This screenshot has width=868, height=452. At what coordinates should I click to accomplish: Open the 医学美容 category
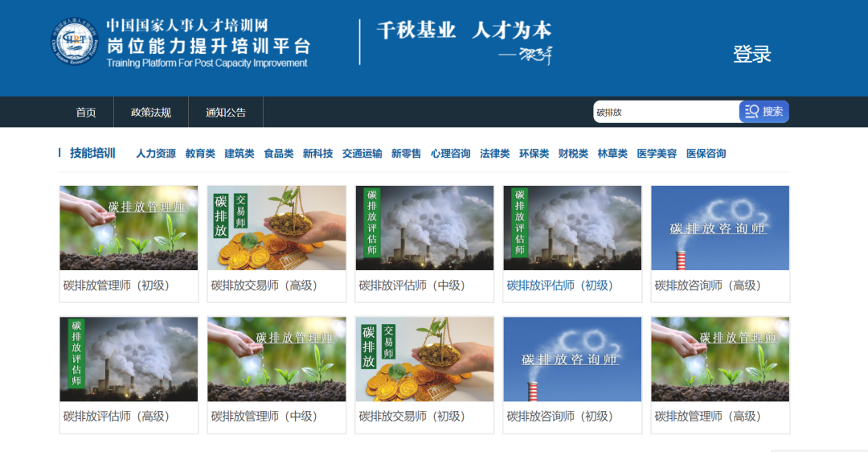pyautogui.click(x=657, y=154)
